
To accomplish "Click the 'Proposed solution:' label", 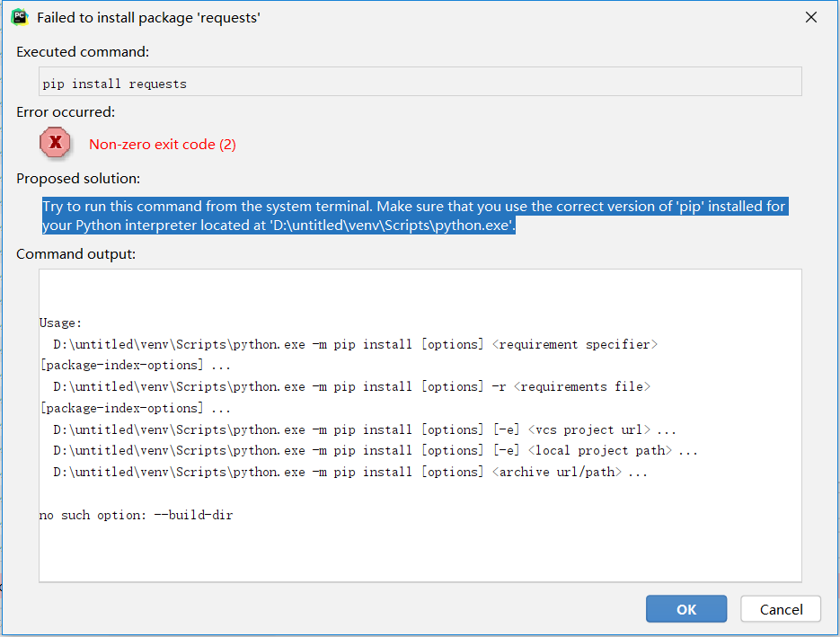I will click(x=78, y=179).
